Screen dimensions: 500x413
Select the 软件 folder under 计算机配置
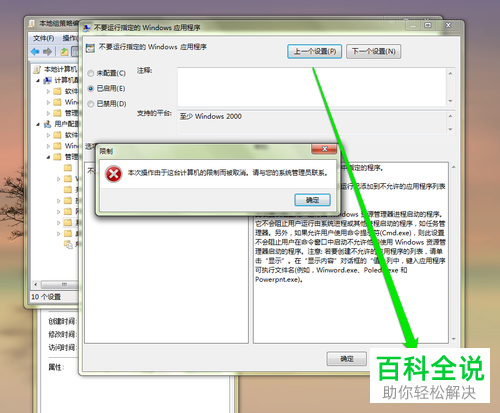[57, 91]
